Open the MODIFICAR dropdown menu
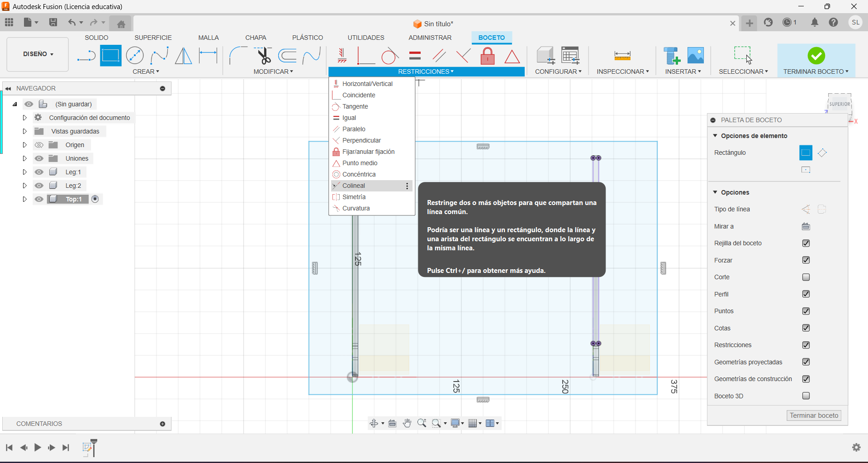 click(x=273, y=72)
